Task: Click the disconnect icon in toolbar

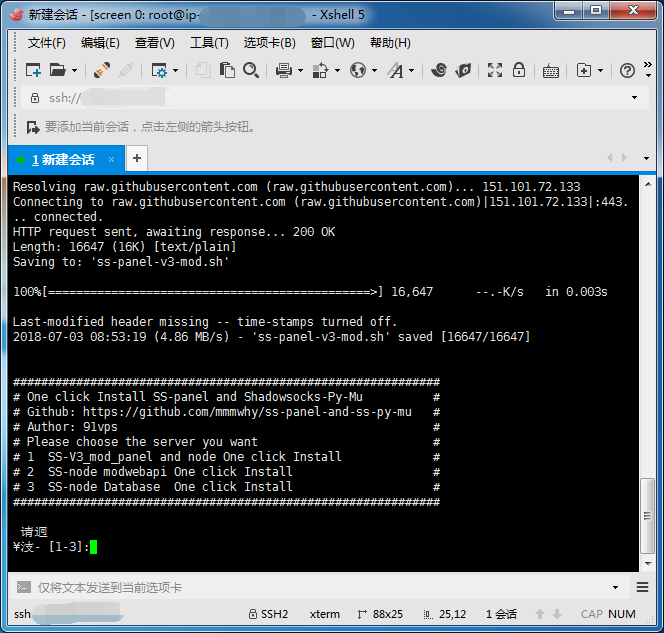Action: click(126, 70)
